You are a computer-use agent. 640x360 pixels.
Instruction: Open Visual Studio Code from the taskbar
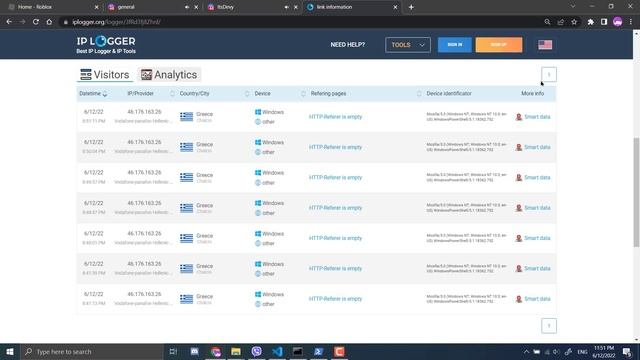(277, 351)
